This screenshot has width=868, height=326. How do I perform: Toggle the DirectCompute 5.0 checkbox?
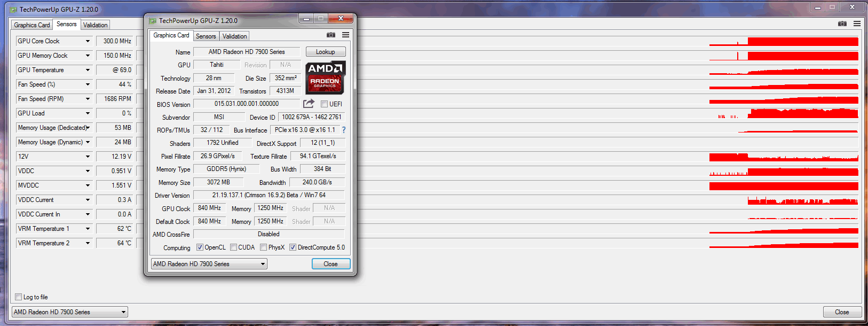tap(293, 247)
